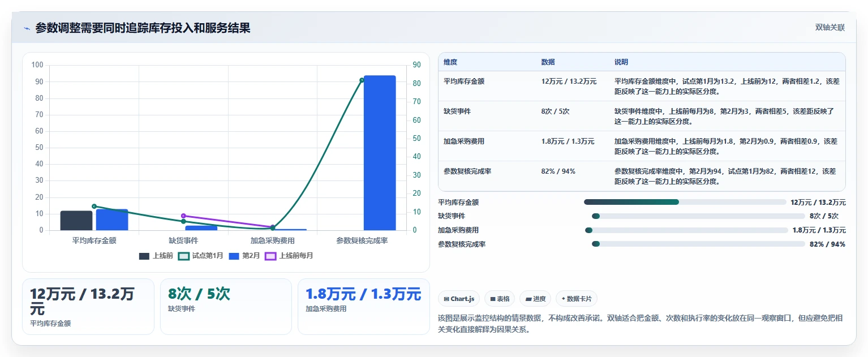This screenshot has height=357, width=868.
Task: Click the Chart.js tag chip
Action: click(x=459, y=299)
